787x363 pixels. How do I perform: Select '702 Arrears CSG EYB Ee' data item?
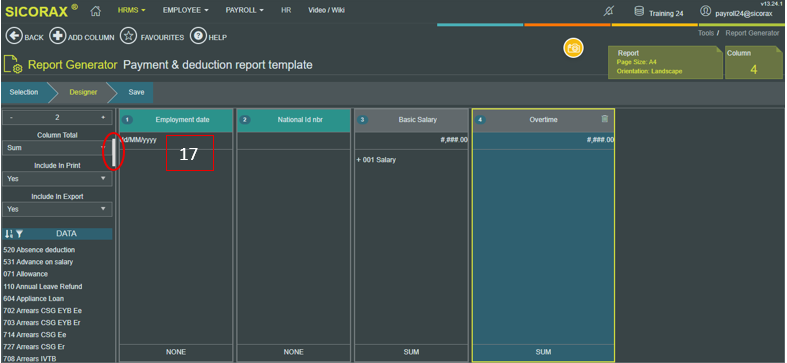[x=43, y=310]
